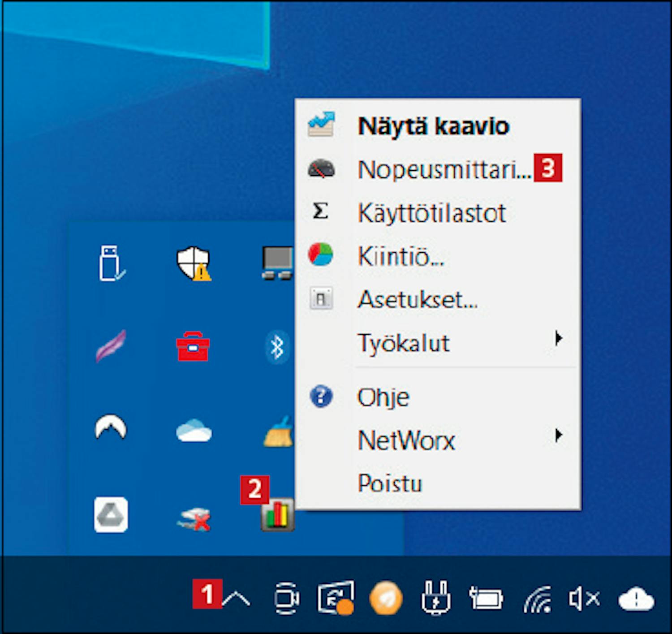
Task: Click the Wi-Fi network icon in taskbar
Action: pyautogui.click(x=538, y=599)
